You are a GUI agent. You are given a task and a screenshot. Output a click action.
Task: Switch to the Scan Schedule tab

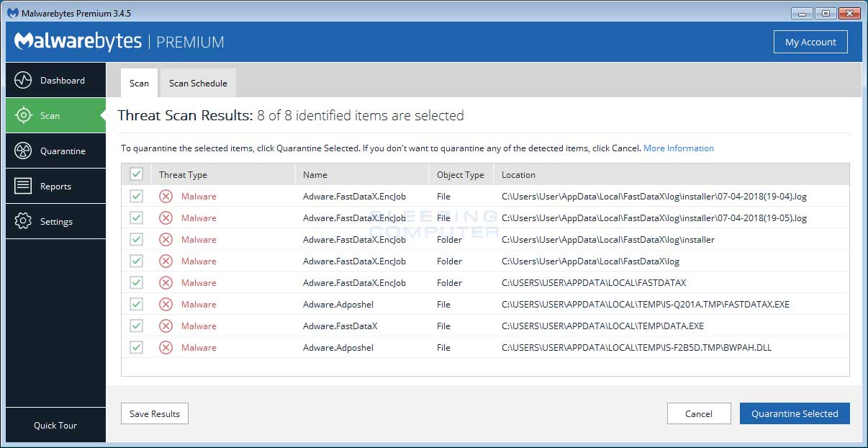[x=198, y=83]
